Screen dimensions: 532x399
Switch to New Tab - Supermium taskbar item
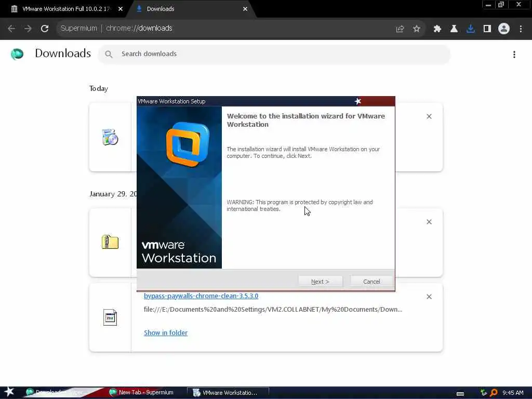[x=142, y=393]
